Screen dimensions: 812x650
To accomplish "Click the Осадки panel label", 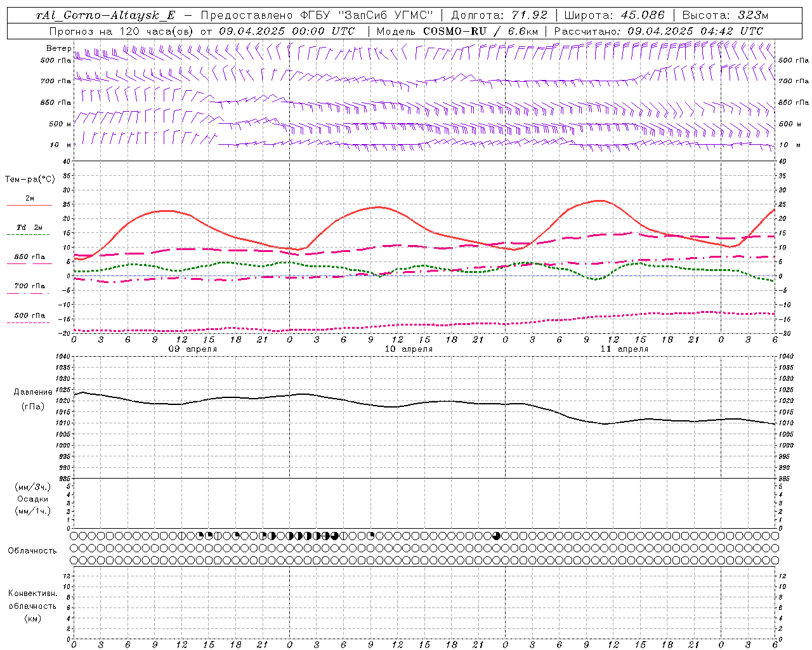I will (x=33, y=499).
